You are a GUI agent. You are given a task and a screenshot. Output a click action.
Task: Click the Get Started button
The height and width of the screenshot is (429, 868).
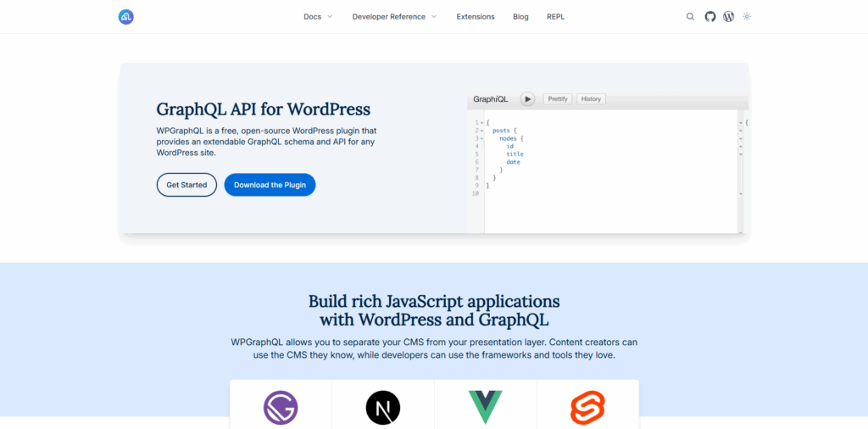pos(186,185)
